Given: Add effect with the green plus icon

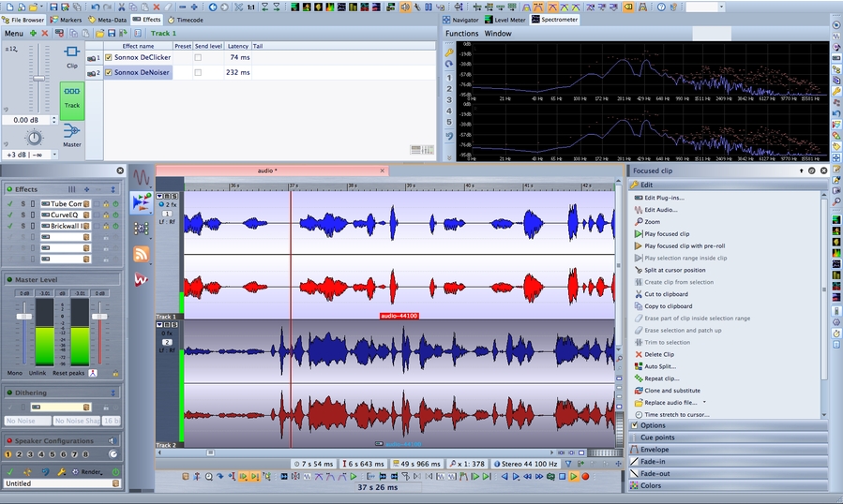Looking at the screenshot, I should click(x=34, y=34).
